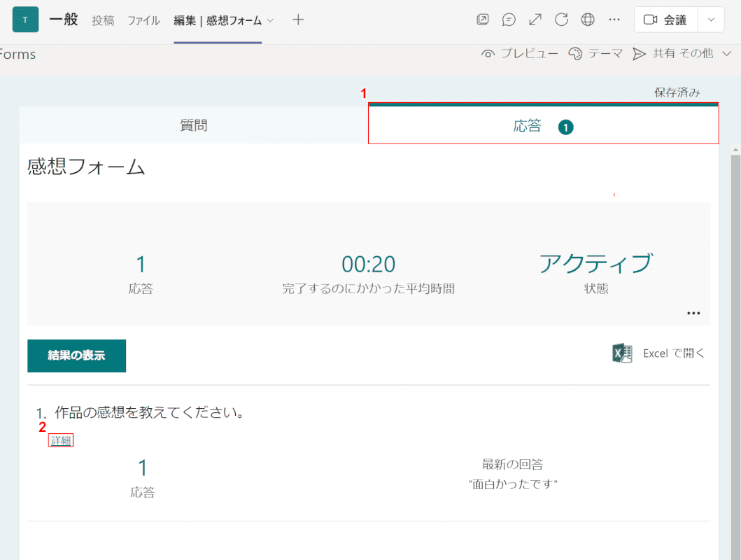Click the Share send icon
This screenshot has width=741, height=560.
click(x=639, y=54)
